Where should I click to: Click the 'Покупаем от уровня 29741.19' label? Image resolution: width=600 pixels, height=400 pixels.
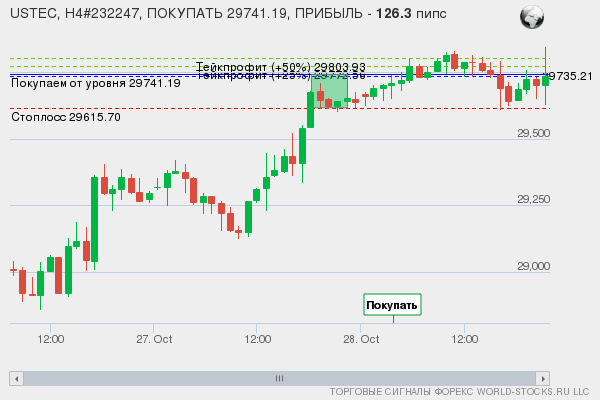click(96, 83)
